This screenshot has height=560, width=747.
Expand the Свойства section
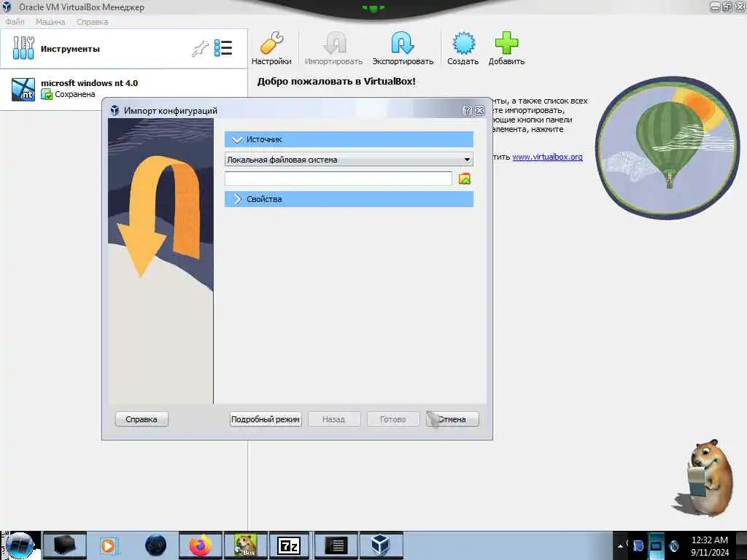click(349, 199)
